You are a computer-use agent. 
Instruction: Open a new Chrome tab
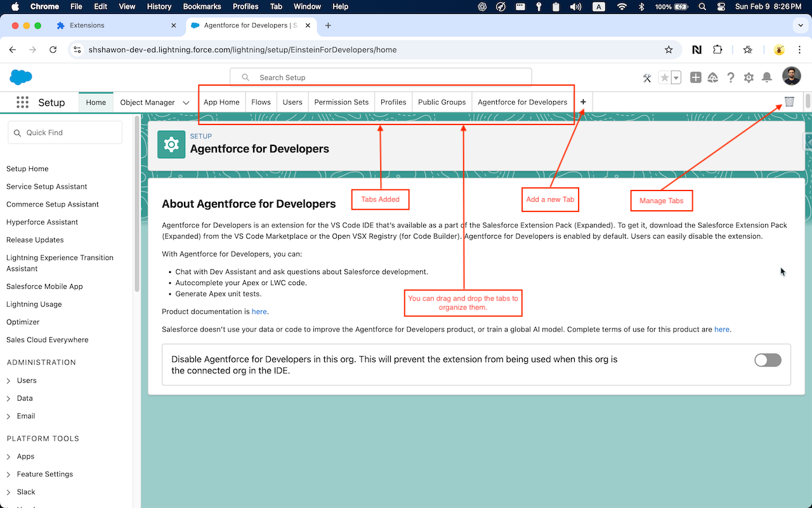pyautogui.click(x=328, y=25)
